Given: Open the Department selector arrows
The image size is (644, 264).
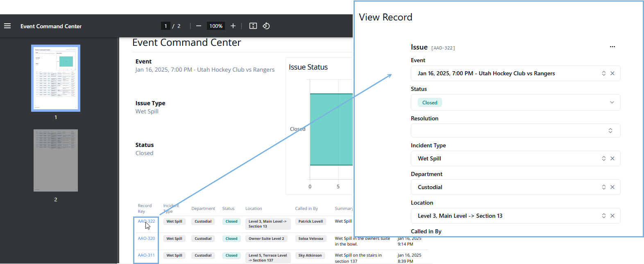Looking at the screenshot, I should pos(603,187).
